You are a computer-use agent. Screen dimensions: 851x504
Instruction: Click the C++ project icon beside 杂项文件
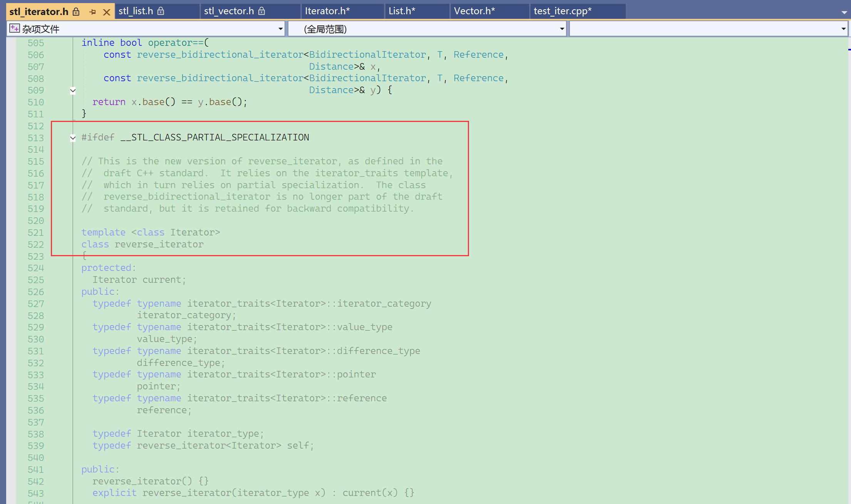coord(14,28)
